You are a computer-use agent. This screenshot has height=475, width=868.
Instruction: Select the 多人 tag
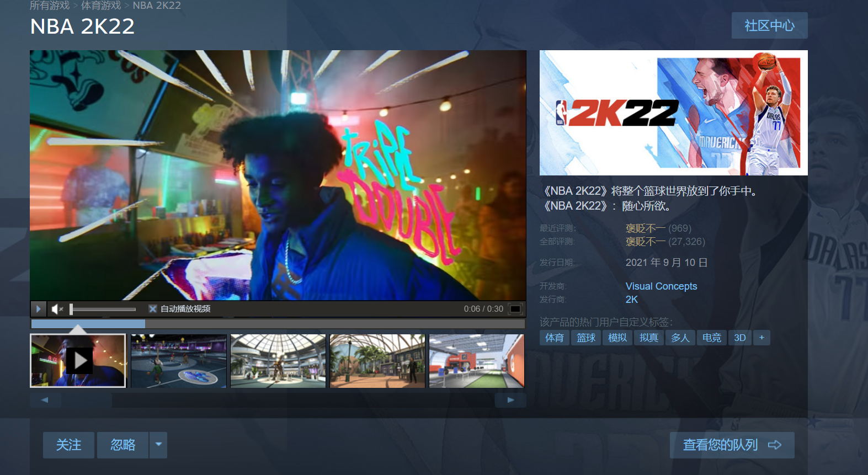[x=680, y=338]
